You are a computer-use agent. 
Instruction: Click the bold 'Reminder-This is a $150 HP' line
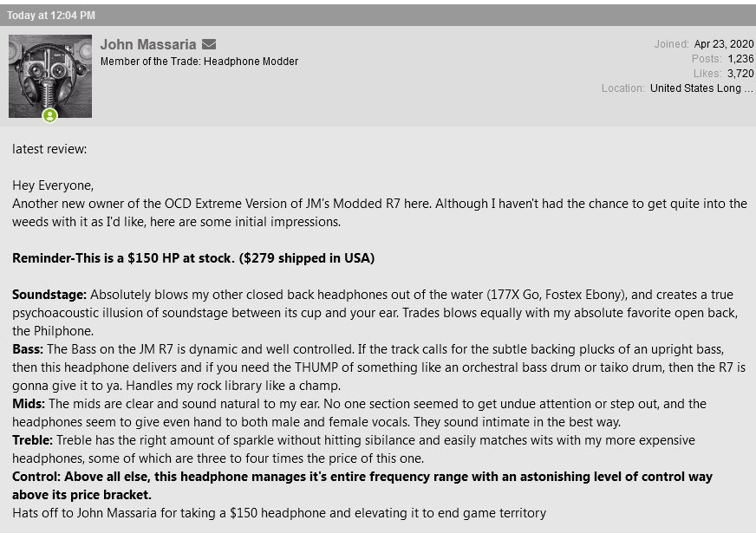coord(193,258)
